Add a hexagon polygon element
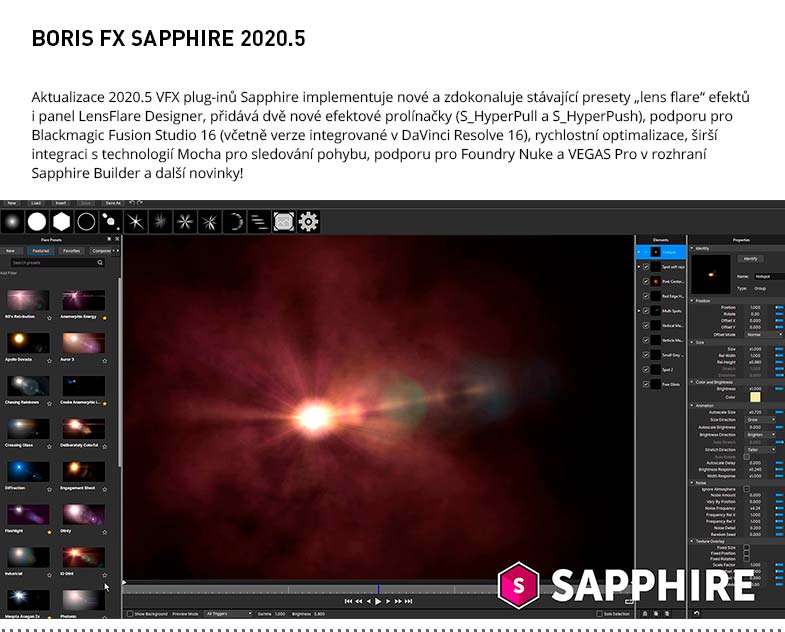 tap(62, 222)
